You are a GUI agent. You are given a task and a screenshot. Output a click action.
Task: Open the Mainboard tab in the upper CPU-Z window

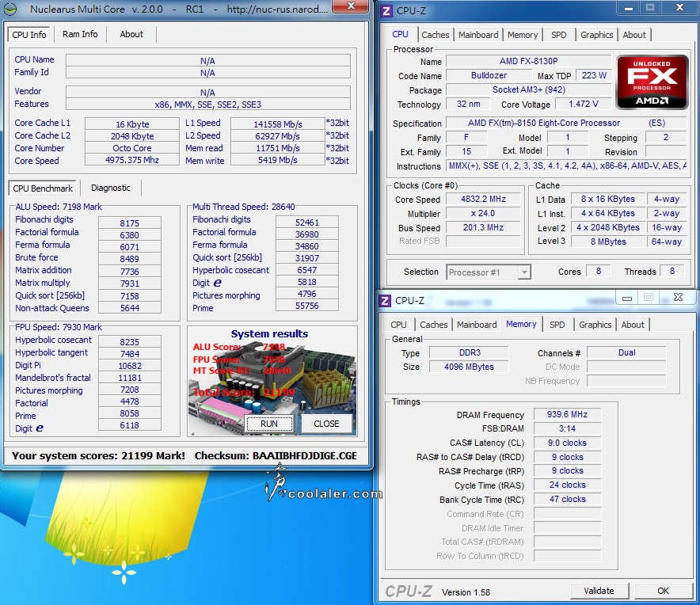point(478,35)
